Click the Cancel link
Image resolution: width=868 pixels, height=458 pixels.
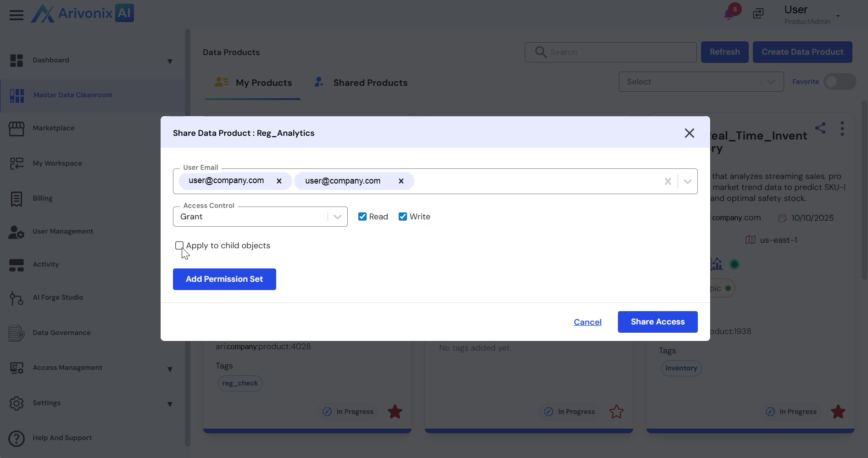click(587, 322)
